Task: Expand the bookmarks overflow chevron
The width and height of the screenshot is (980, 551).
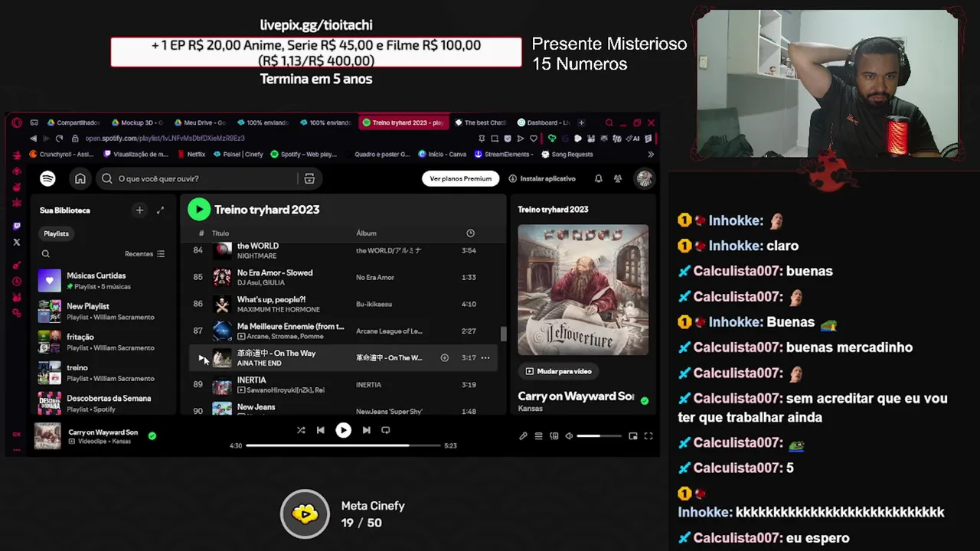Action: point(651,154)
